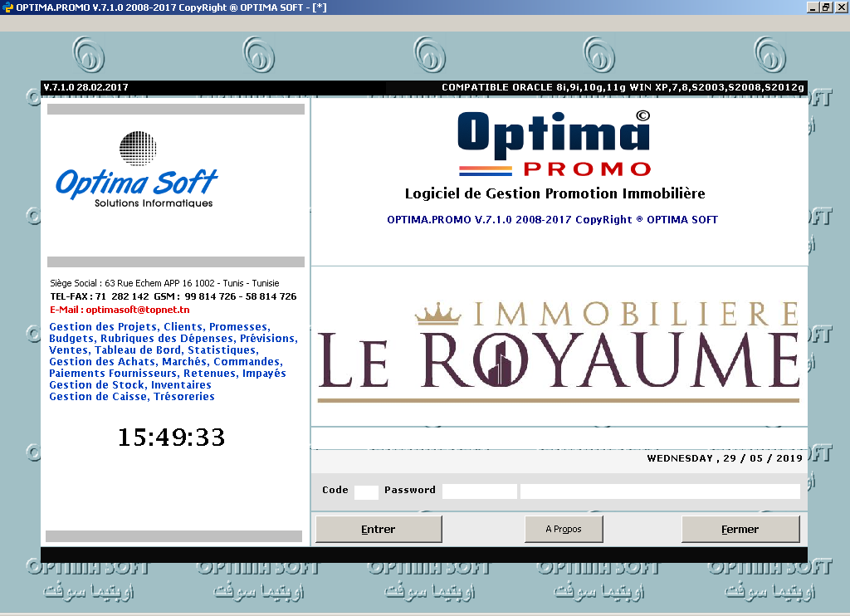Click version text V.7.1.0 28.02.2017
This screenshot has height=616, width=850.
point(85,87)
